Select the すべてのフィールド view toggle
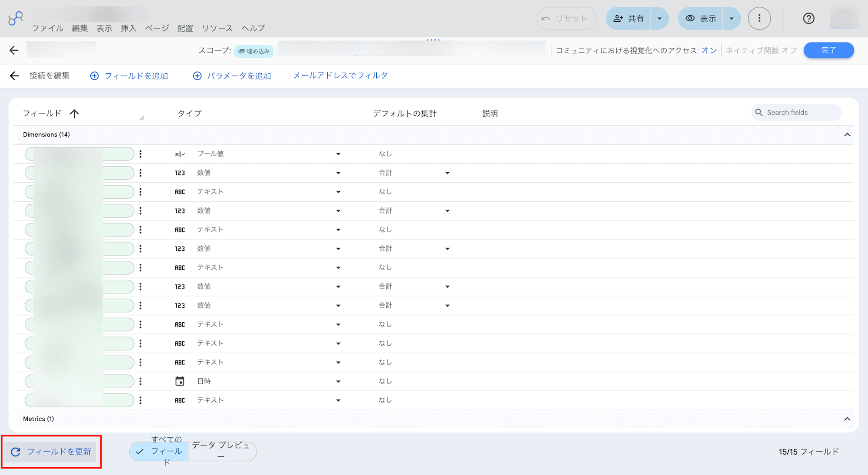The width and height of the screenshot is (868, 475). (159, 452)
